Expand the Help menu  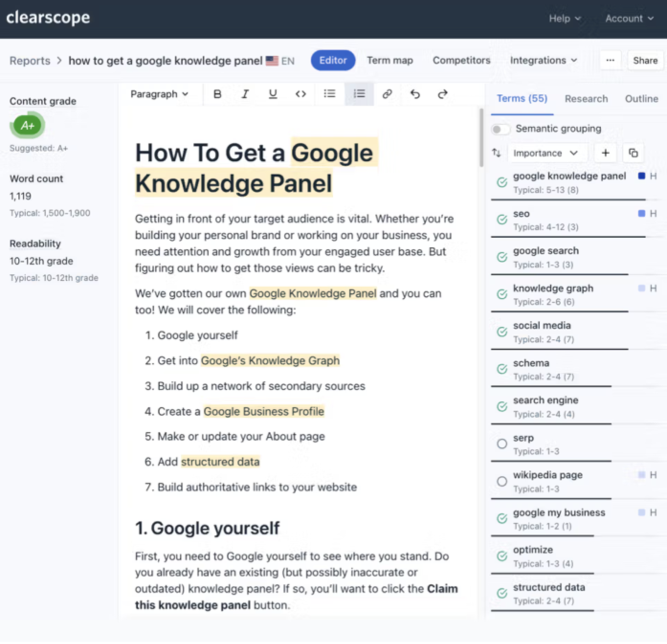click(565, 19)
